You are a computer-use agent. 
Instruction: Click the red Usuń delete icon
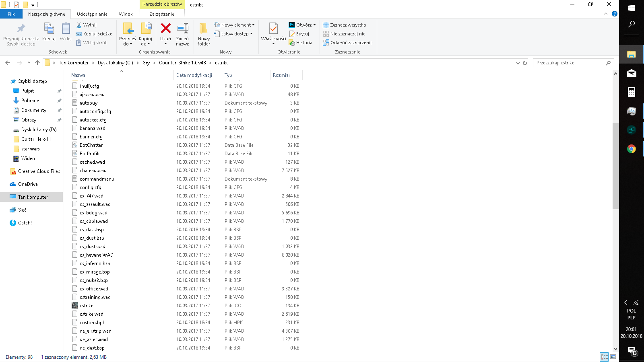(x=165, y=29)
